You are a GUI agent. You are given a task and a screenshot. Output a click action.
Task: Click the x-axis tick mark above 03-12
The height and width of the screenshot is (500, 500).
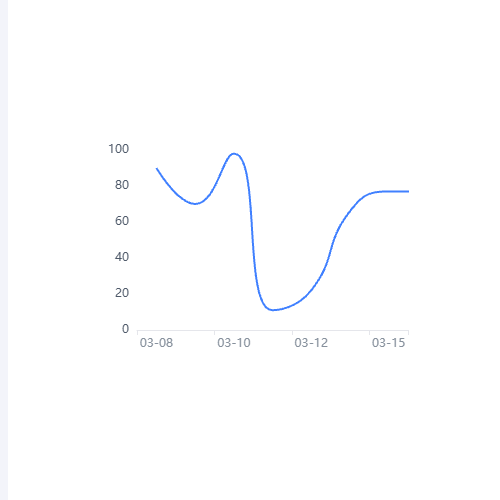292,332
